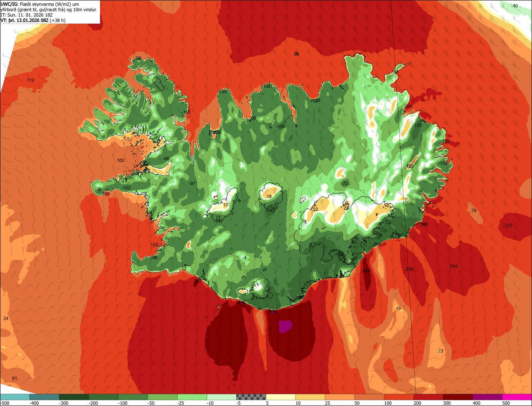Pick the yellow-orange 10 to 25 legend swatch
The width and height of the screenshot is (532, 406).
point(310,397)
